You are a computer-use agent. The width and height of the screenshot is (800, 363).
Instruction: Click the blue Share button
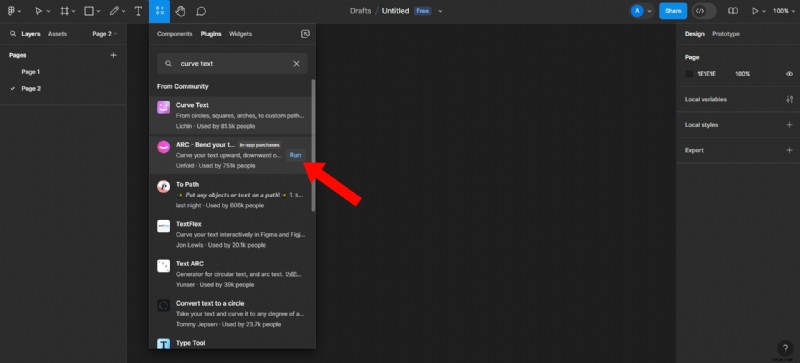click(673, 11)
